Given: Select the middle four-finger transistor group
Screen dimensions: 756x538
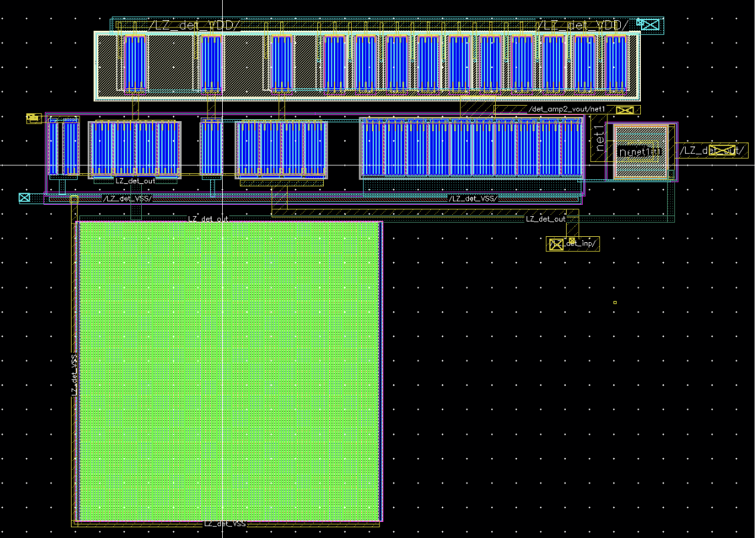Looking at the screenshot, I should (281, 149).
